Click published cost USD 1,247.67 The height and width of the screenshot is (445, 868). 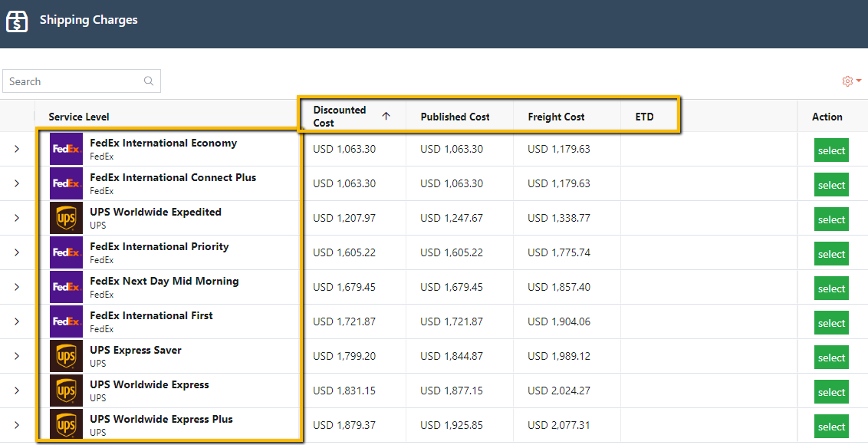click(x=452, y=218)
